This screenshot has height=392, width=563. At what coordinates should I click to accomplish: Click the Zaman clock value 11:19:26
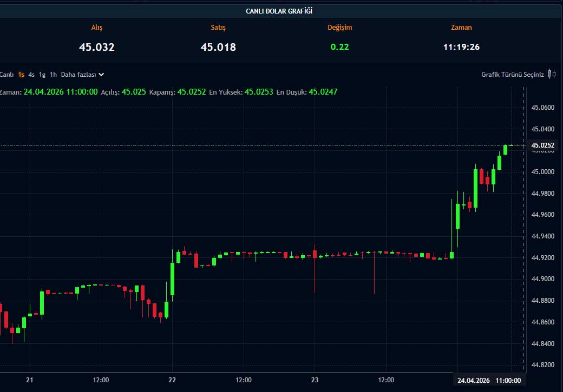click(x=461, y=47)
